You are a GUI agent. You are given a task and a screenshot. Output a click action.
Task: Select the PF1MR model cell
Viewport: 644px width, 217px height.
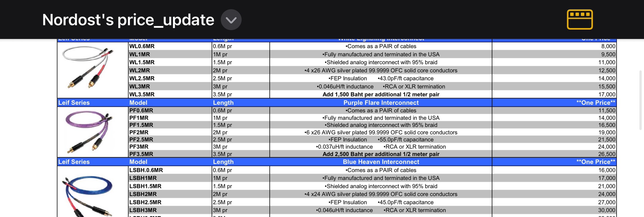point(170,118)
